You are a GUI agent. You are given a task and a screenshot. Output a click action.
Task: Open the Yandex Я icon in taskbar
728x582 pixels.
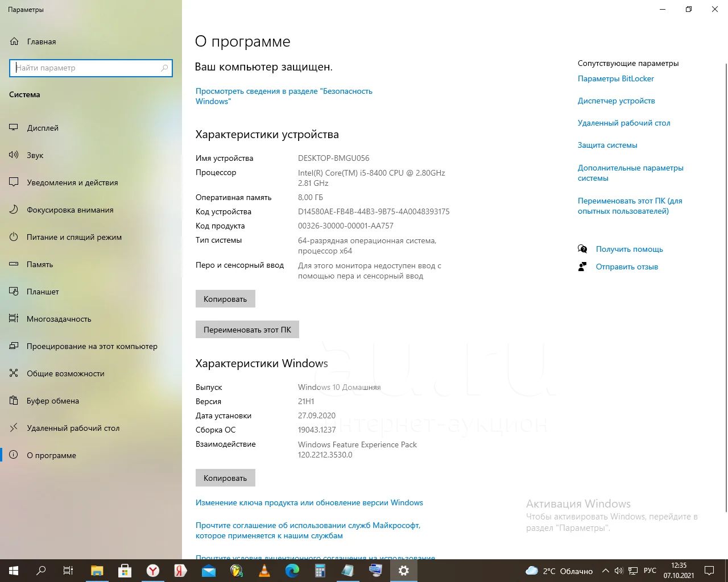click(181, 571)
